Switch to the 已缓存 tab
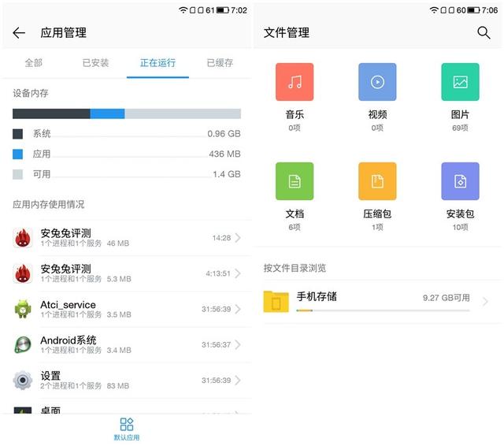 pos(220,63)
